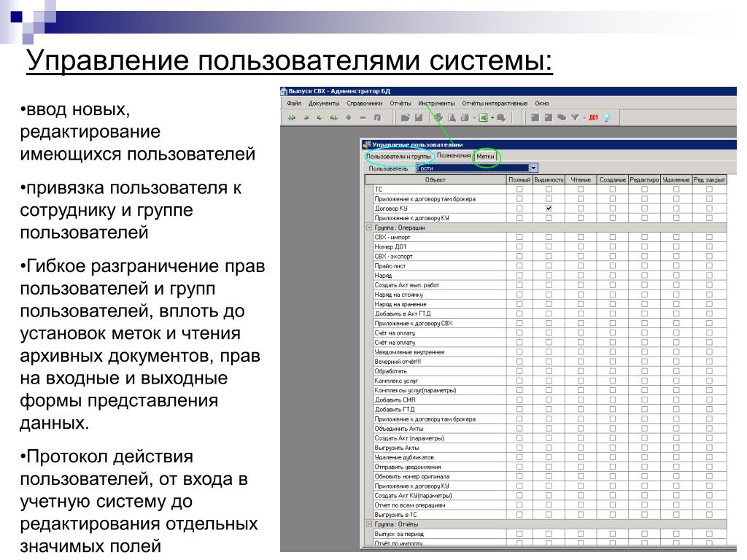Image resolution: width=747 pixels, height=560 pixels.
Task: Open the Пользователь combo box dropdown arrow
Action: [x=533, y=168]
